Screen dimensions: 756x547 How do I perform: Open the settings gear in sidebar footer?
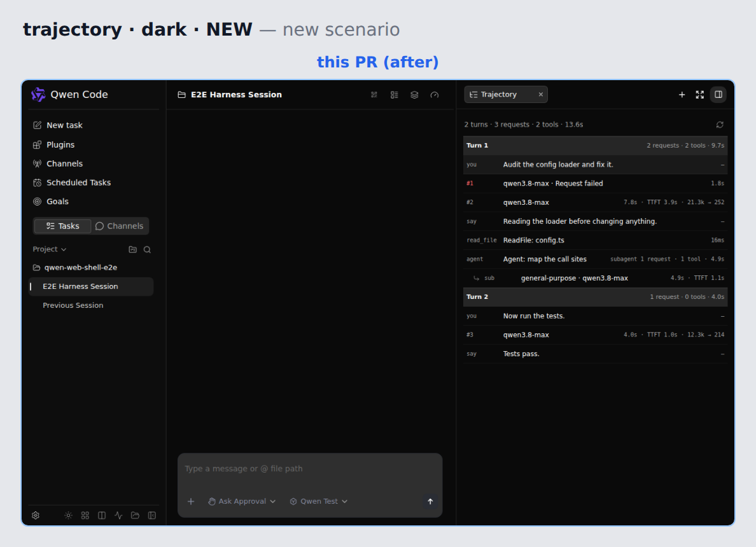pos(36,515)
